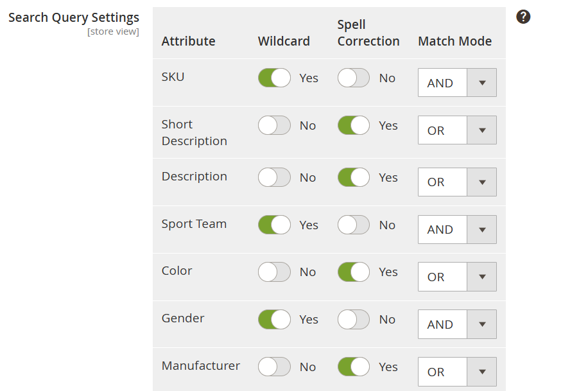Enable wildcard for Short Description
The image size is (588, 391).
pyautogui.click(x=274, y=126)
